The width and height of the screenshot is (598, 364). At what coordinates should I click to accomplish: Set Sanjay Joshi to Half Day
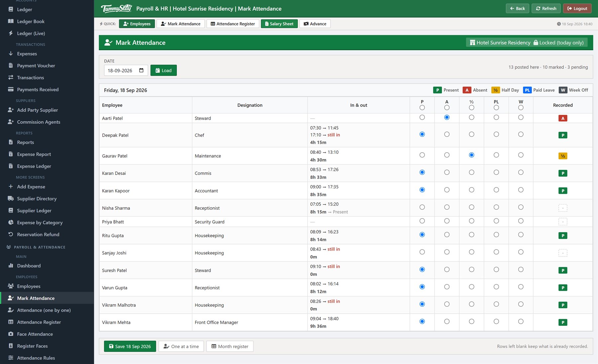(x=471, y=252)
